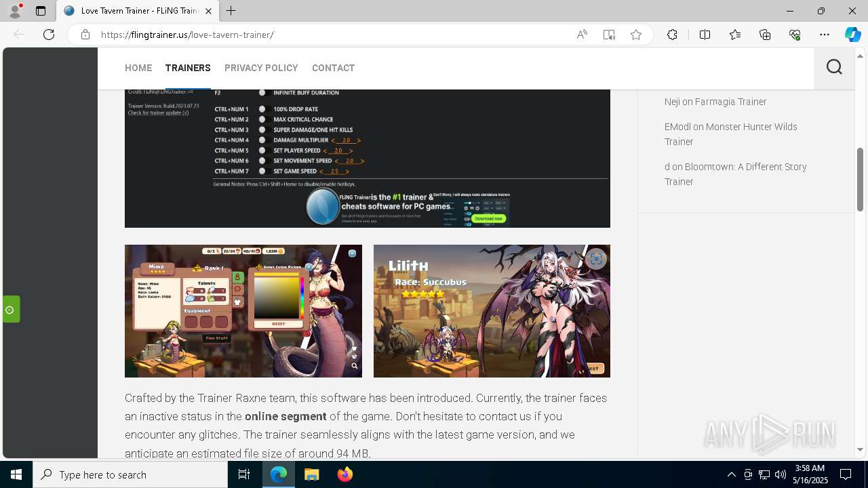Show hidden tray icons chevron

click(731, 474)
